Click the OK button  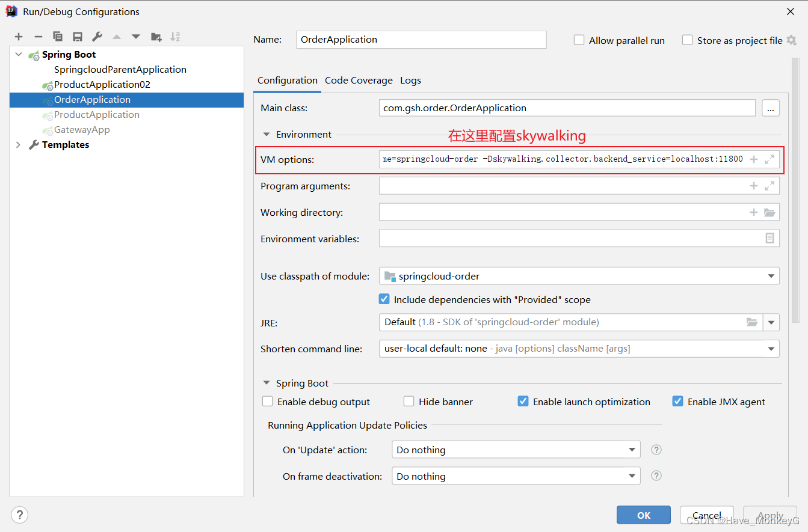click(643, 515)
